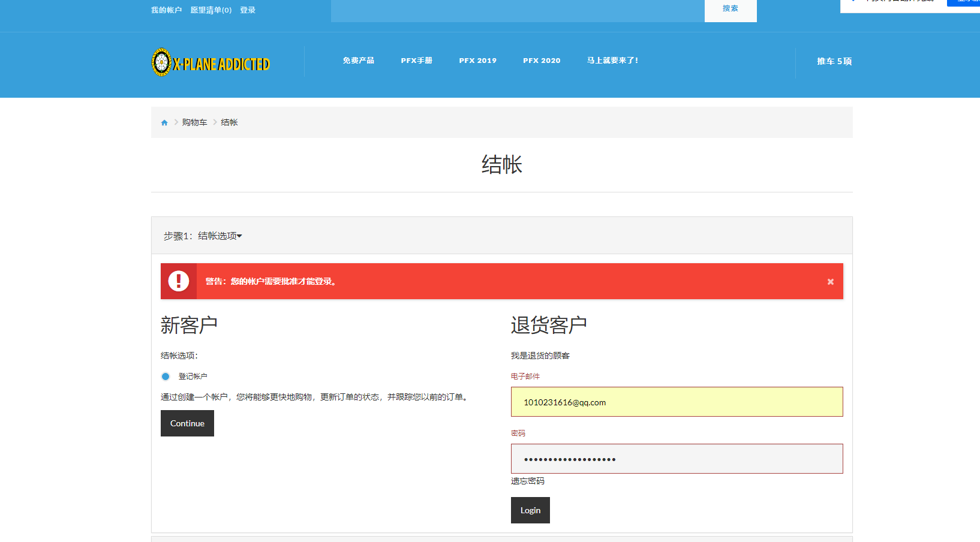This screenshot has height=542, width=980.
Task: Focus the 电子邮件 email field
Action: click(x=677, y=402)
